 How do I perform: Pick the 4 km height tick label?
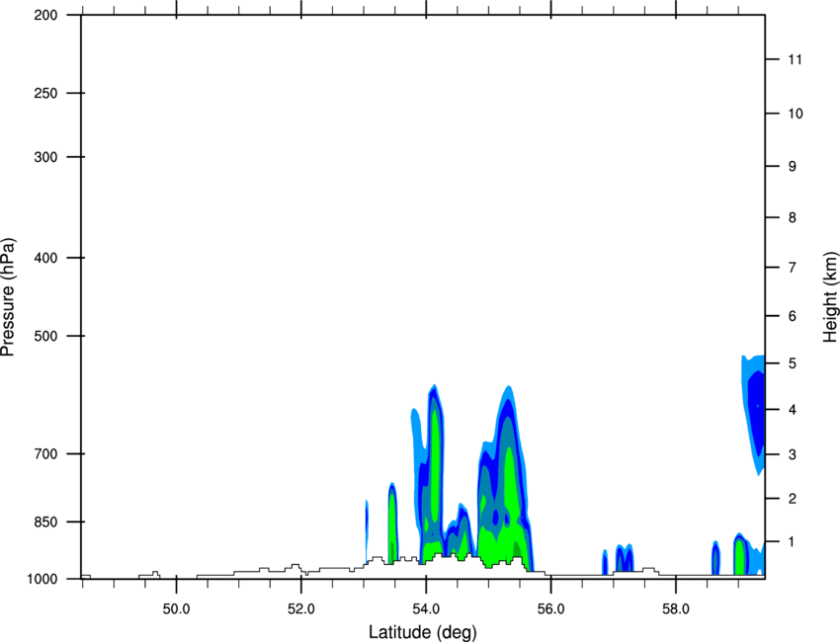(x=793, y=410)
